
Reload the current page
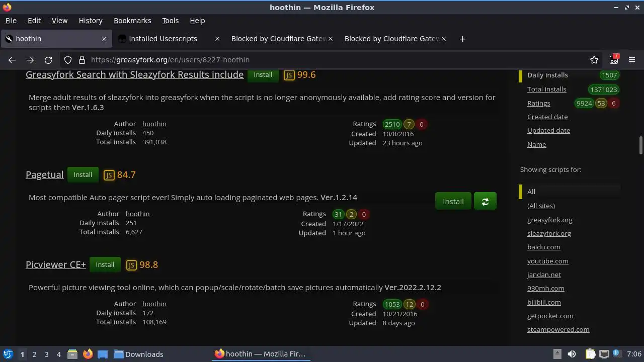[48, 60]
